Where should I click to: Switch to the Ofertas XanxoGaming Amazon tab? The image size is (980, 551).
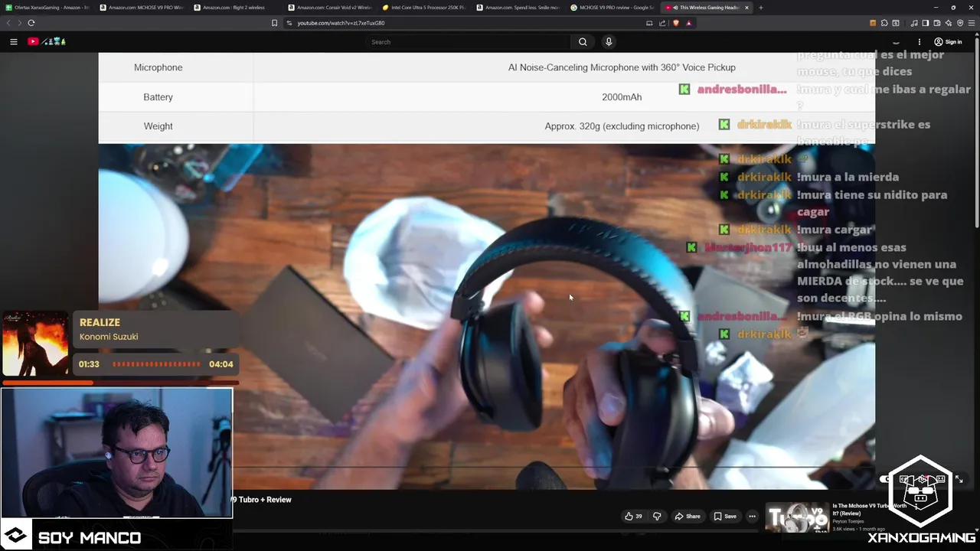[x=47, y=8]
